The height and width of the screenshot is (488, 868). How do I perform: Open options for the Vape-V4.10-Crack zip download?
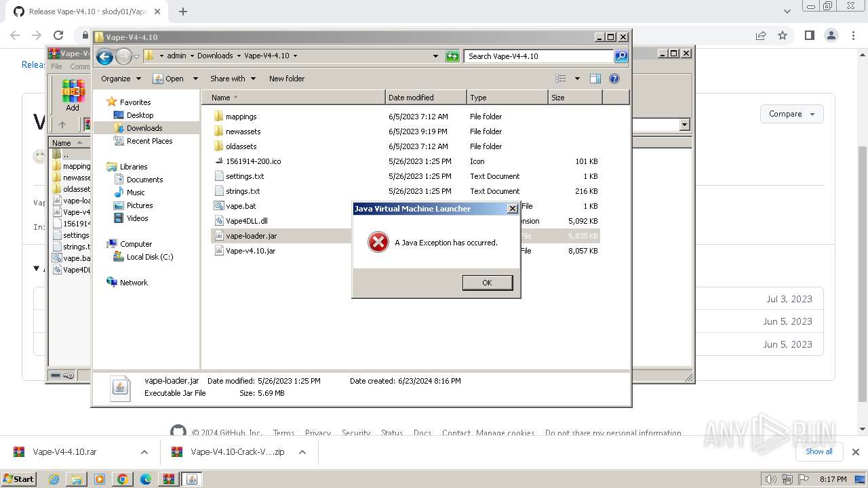point(302,452)
